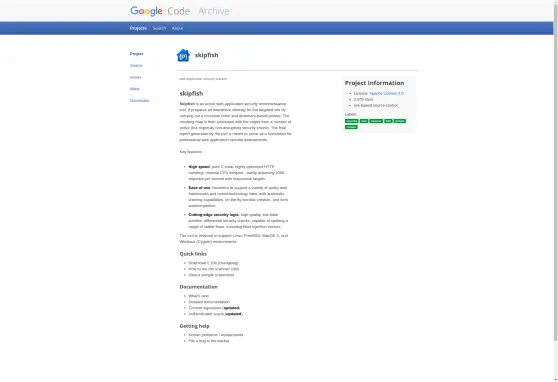The height and width of the screenshot is (382, 558).
Task: Click the first green 'security' label tag
Action: (x=352, y=121)
